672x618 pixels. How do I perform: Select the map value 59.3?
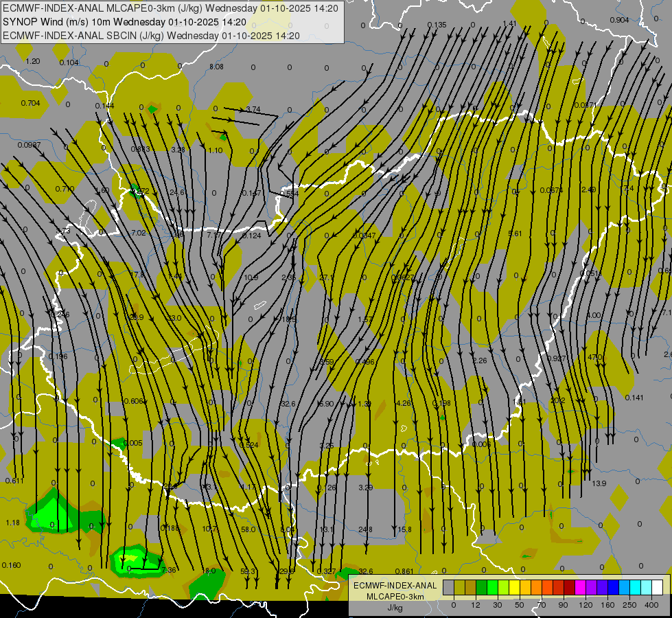click(x=248, y=571)
